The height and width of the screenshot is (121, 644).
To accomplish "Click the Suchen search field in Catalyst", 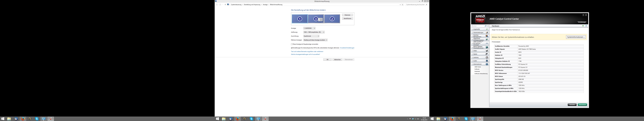I will [478, 26].
